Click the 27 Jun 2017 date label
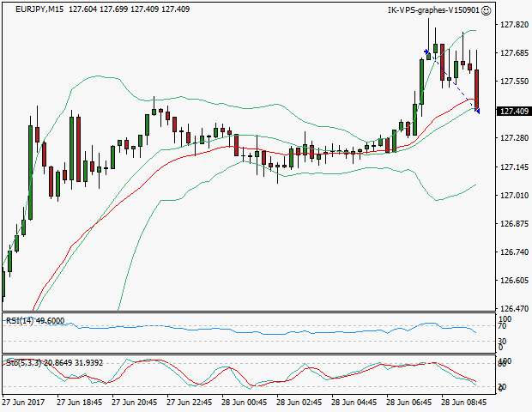The width and height of the screenshot is (532, 412). coord(24,402)
